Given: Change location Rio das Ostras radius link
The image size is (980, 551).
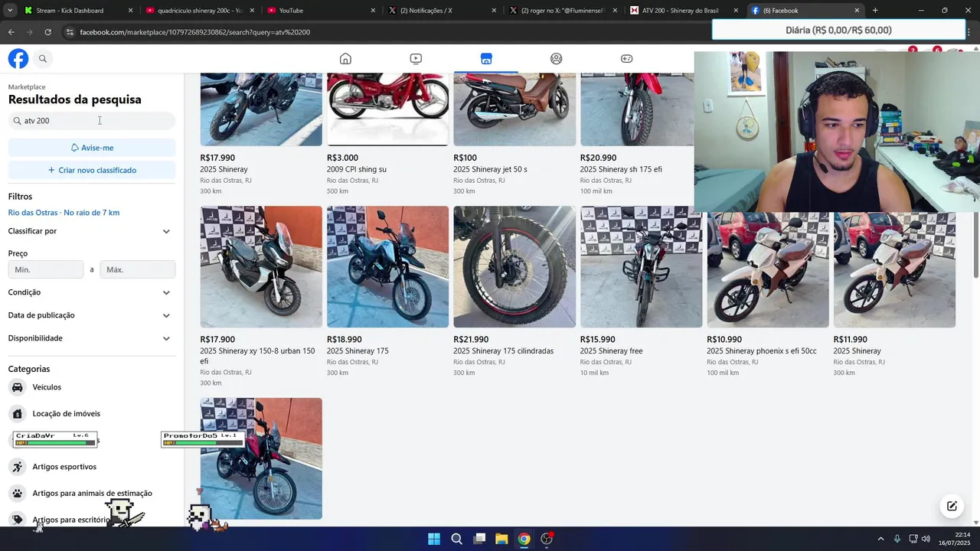Looking at the screenshot, I should [64, 213].
